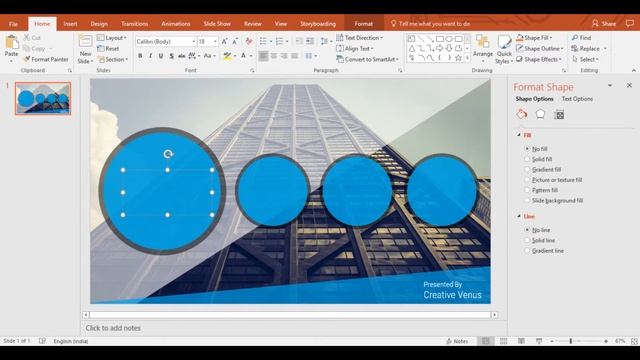Image resolution: width=640 pixels, height=360 pixels.
Task: Adjust the zoom slider handle
Action: (571, 341)
